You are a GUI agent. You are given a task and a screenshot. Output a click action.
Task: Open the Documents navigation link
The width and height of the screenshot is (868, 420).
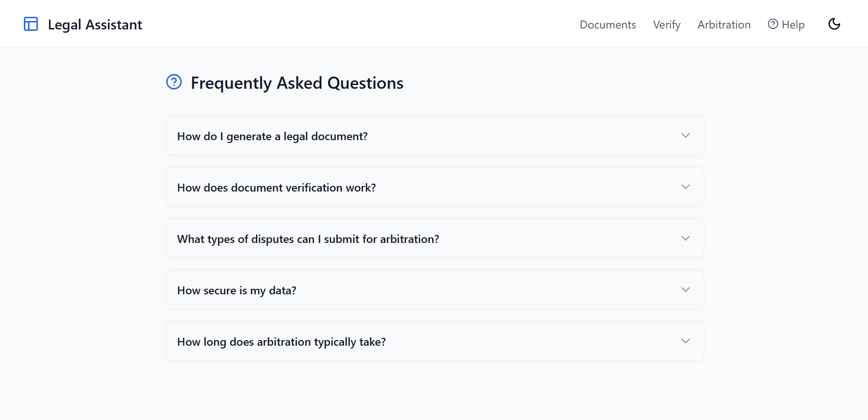[x=608, y=25]
